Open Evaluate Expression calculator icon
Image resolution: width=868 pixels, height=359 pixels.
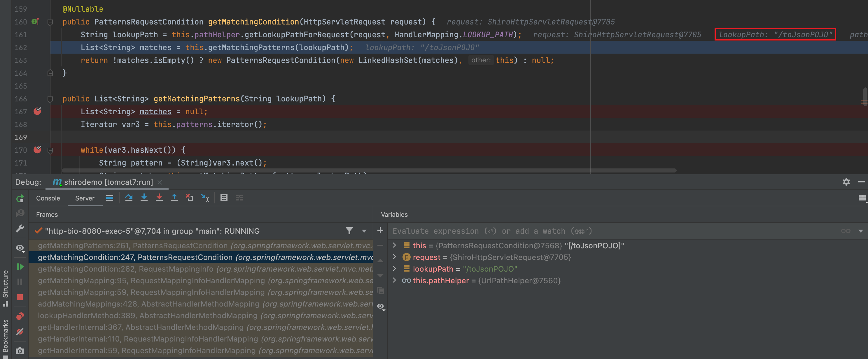[x=224, y=198]
